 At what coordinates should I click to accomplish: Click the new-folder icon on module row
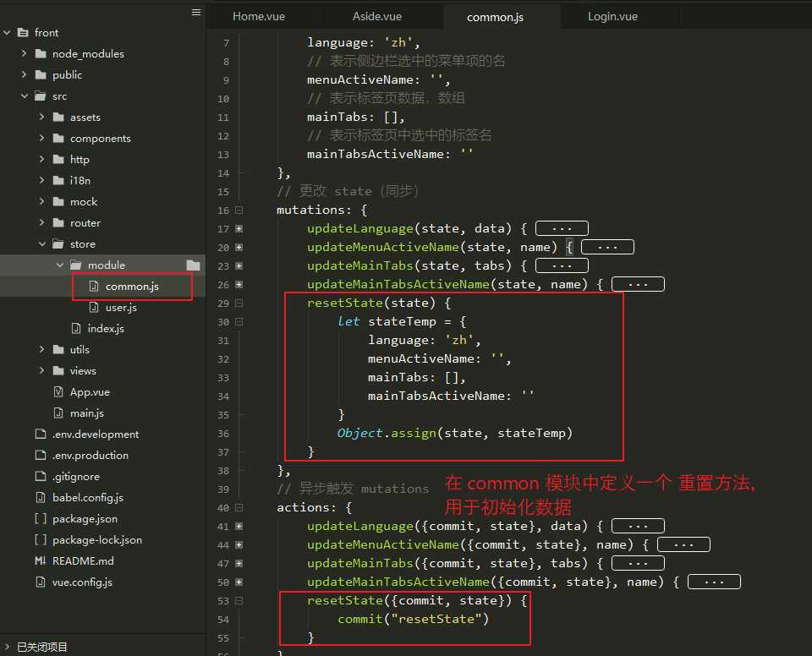pos(193,265)
